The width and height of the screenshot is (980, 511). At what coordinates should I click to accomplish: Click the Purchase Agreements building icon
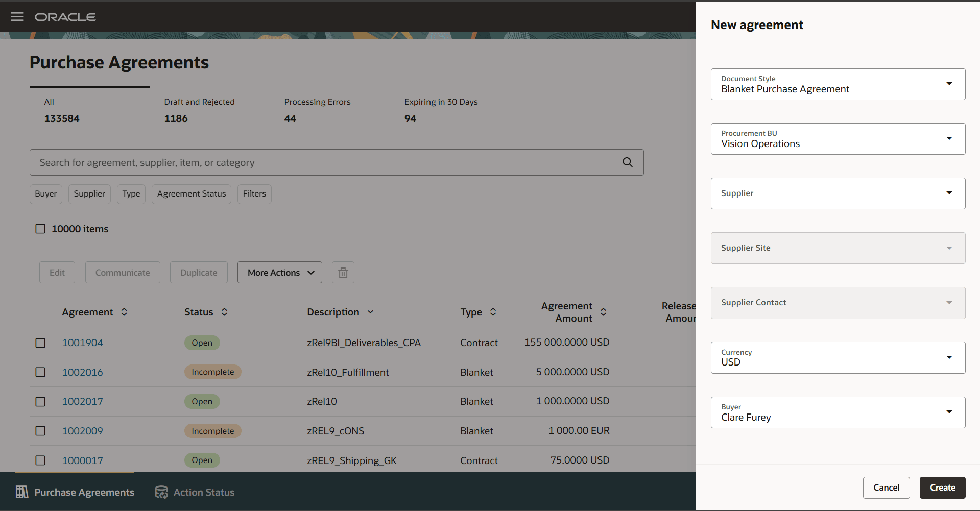click(22, 492)
